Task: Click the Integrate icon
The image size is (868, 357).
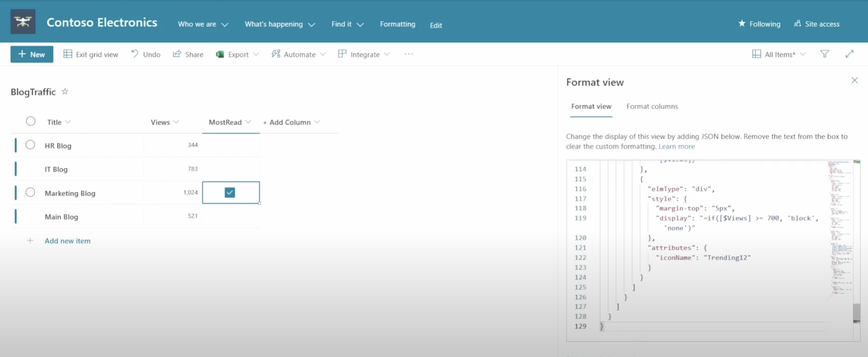Action: coord(342,54)
